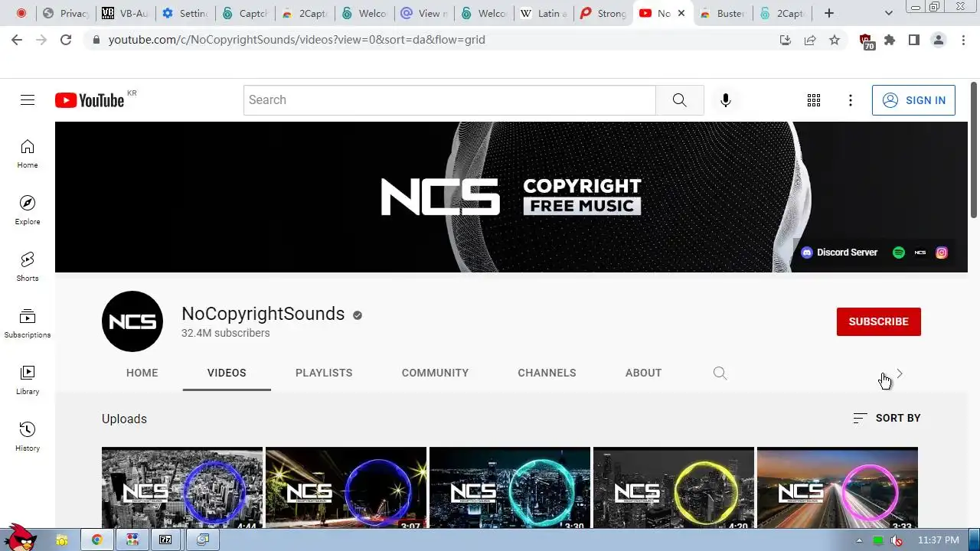Open History in the sidebar
Viewport: 980px width, 551px height.
click(x=28, y=437)
